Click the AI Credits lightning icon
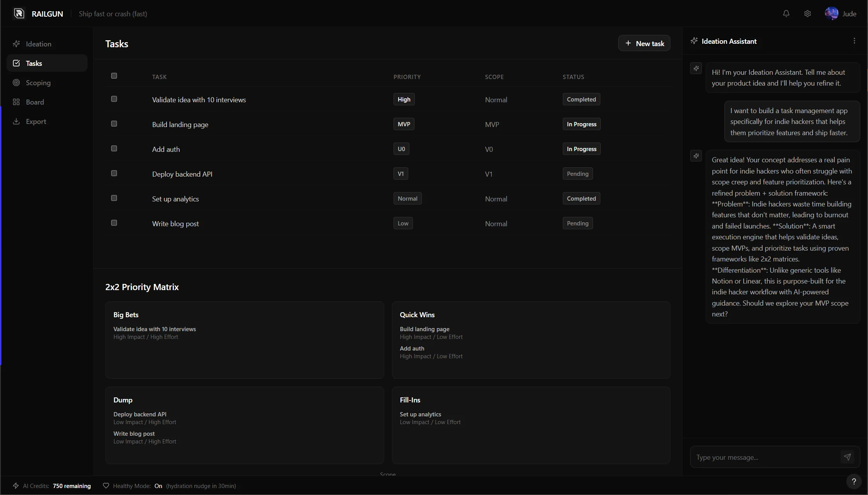Screen dimensions: 868x495 16,486
